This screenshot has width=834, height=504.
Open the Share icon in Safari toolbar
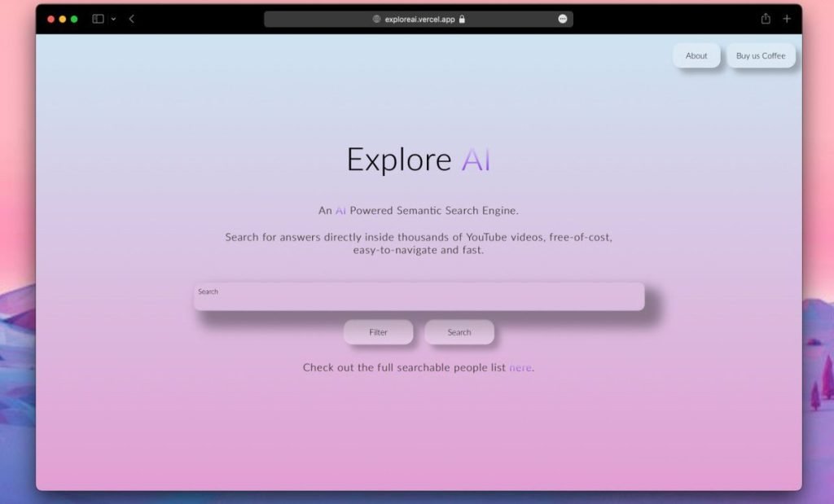tap(766, 19)
